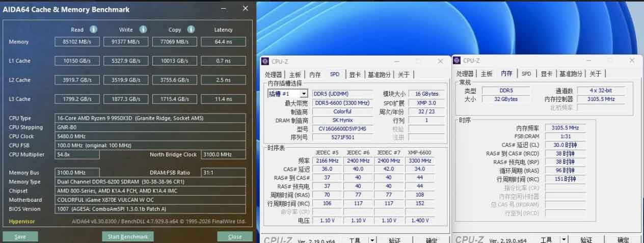The width and height of the screenshot is (644, 243).
Task: Click 确定 button in right CPU-Z window
Action: (x=623, y=240)
